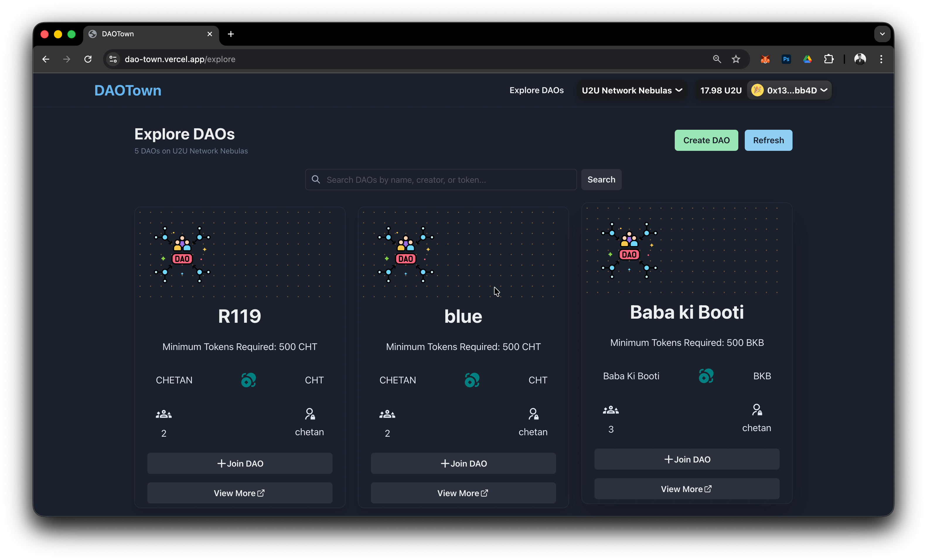The height and width of the screenshot is (560, 927).
Task: Open the site information icon beside the URL
Action: point(113,59)
